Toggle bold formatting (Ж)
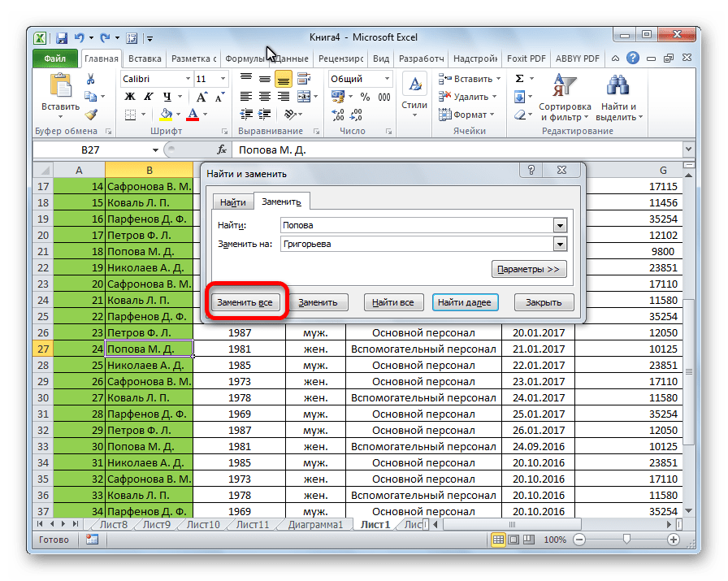The height and width of the screenshot is (581, 728). [x=130, y=97]
